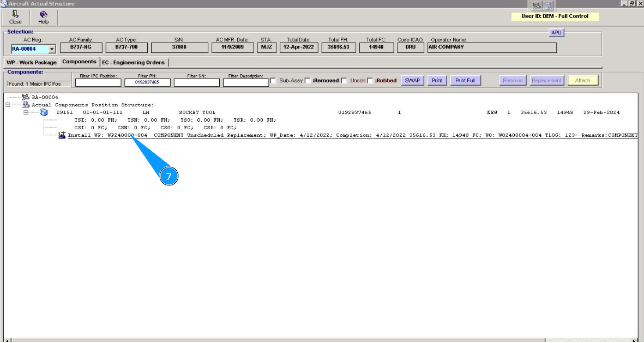Click the User ID: DEM - Full Control label

(555, 16)
